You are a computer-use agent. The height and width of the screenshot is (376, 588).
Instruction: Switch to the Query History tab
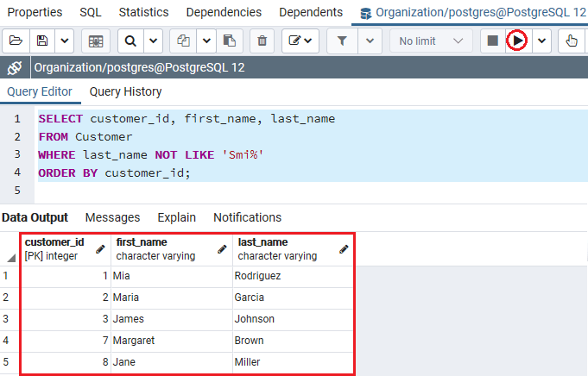125,91
